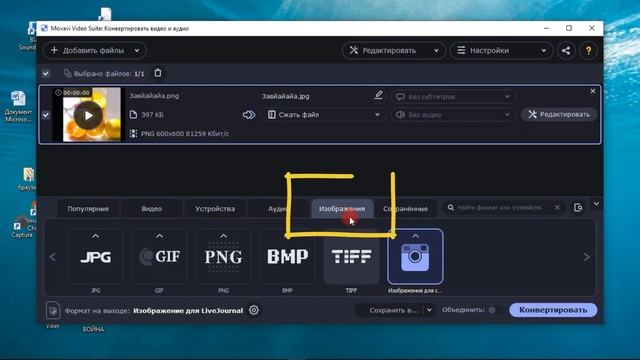Click Конвертировать button
The image size is (640, 360).
click(553, 310)
